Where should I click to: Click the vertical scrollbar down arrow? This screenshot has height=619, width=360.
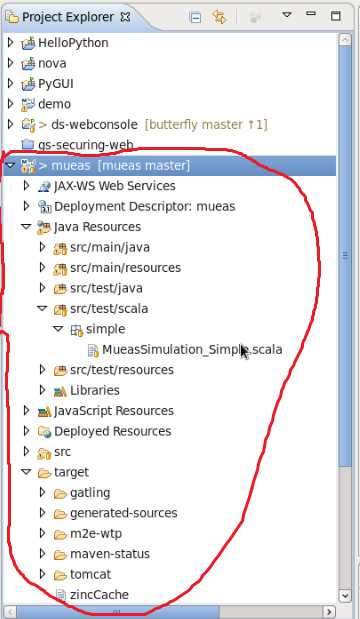click(345, 595)
